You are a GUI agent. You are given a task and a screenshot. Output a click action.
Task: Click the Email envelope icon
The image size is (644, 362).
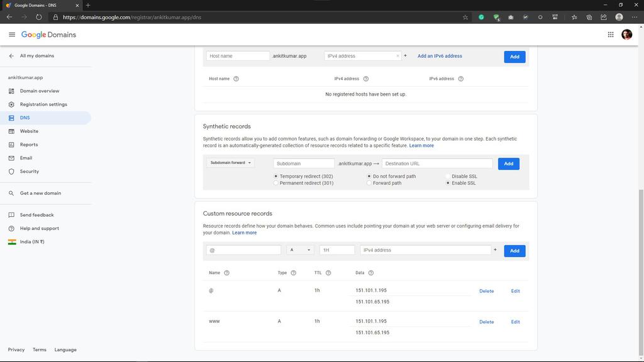[x=11, y=158]
